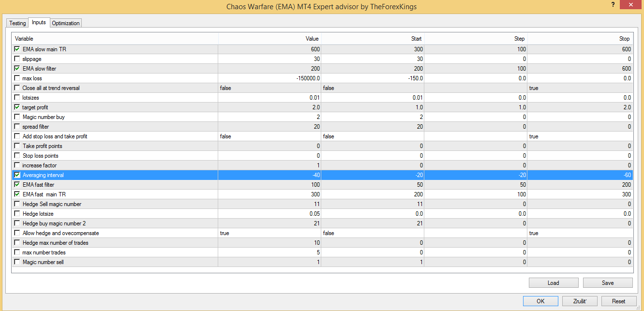The image size is (644, 311).
Task: Select the Hedge lotsize value 0.05
Action: tap(270, 214)
